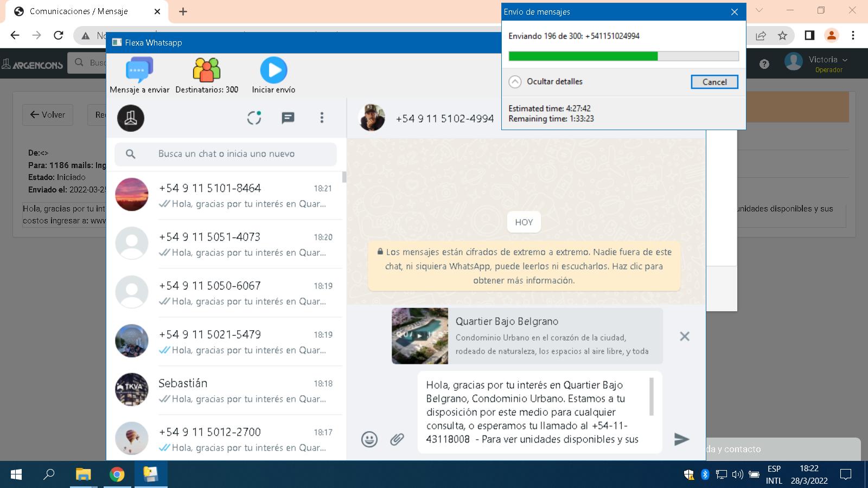Screen dimensions: 868x488
Task: Click ESP INTL language indicator
Action: pos(774,475)
